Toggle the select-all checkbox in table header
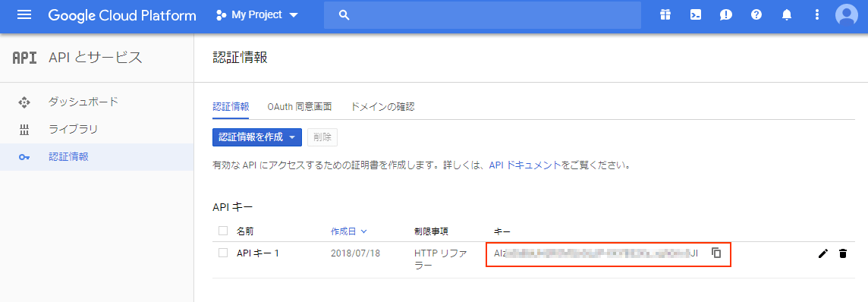Image resolution: width=868 pixels, height=302 pixels. point(223,231)
